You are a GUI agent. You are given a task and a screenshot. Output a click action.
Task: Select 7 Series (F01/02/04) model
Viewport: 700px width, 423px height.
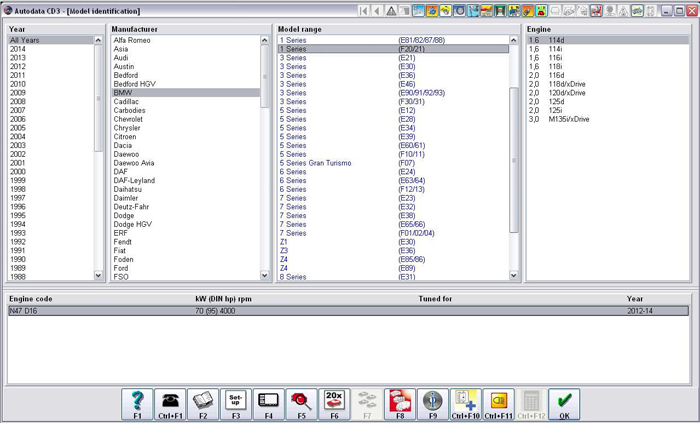393,233
